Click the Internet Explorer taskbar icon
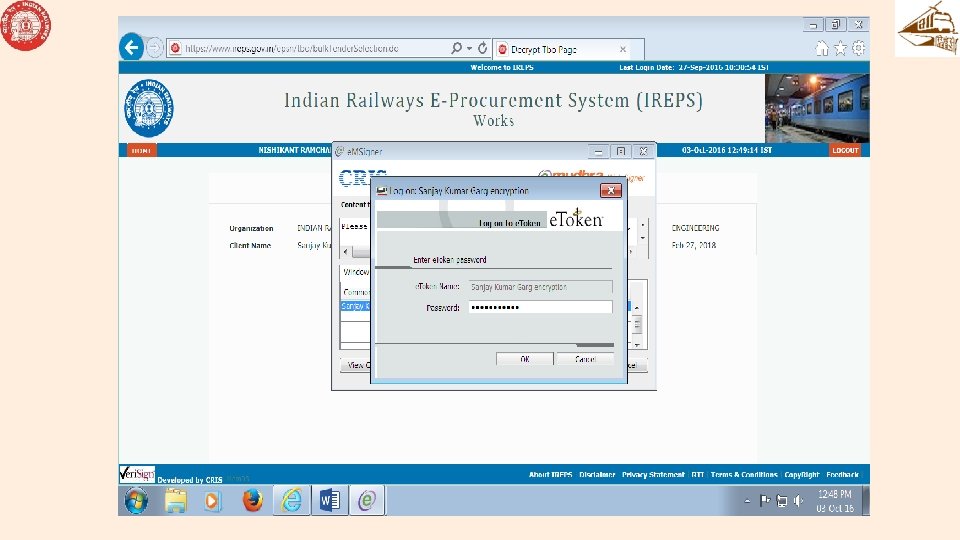 coord(291,500)
